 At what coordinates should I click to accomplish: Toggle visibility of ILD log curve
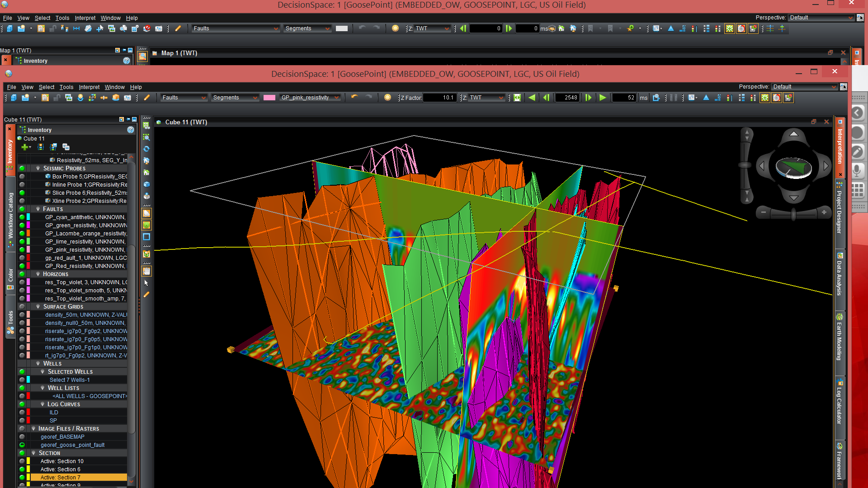[x=22, y=413]
